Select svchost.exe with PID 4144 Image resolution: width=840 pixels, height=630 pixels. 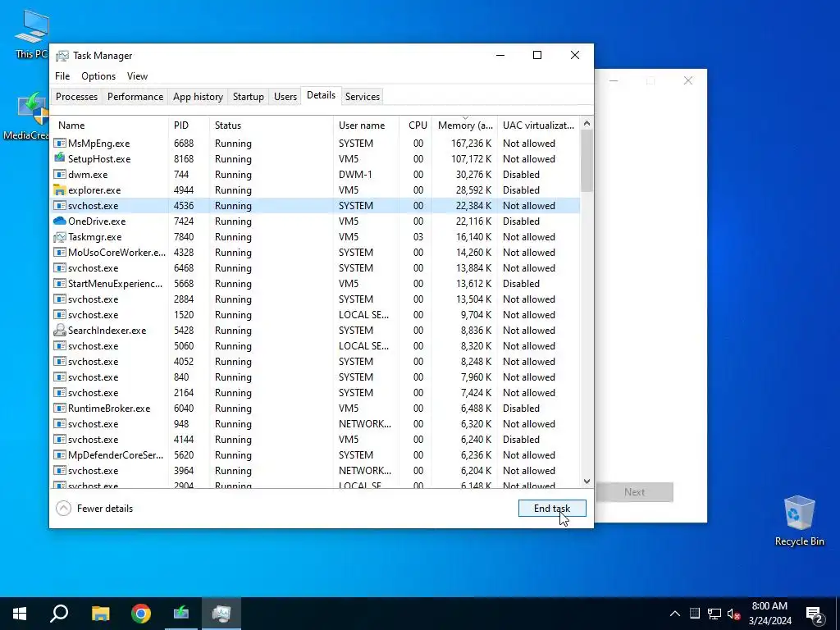click(x=316, y=440)
